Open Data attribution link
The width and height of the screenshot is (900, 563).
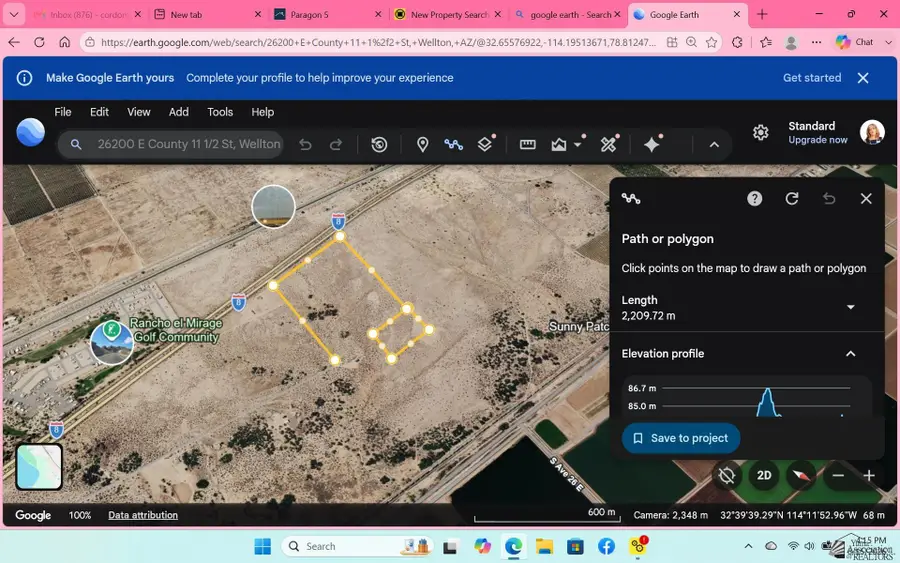[x=143, y=515]
